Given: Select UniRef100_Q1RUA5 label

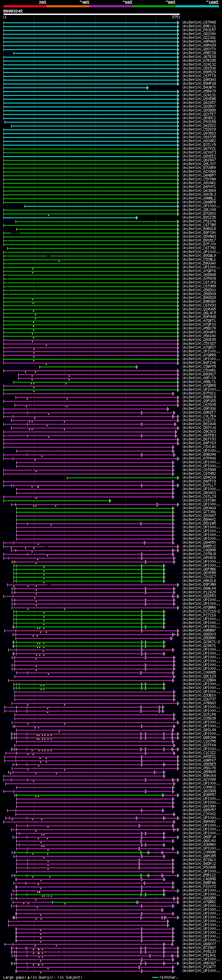Looking at the screenshot, I should click(x=199, y=309).
